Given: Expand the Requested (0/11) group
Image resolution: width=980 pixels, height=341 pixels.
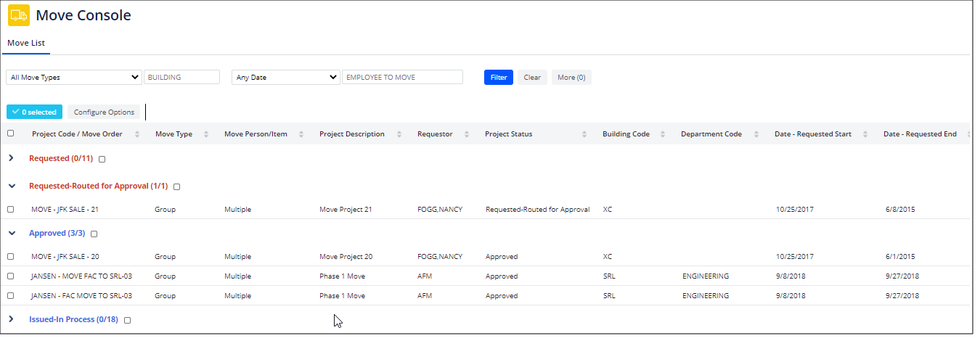Looking at the screenshot, I should 11,158.
